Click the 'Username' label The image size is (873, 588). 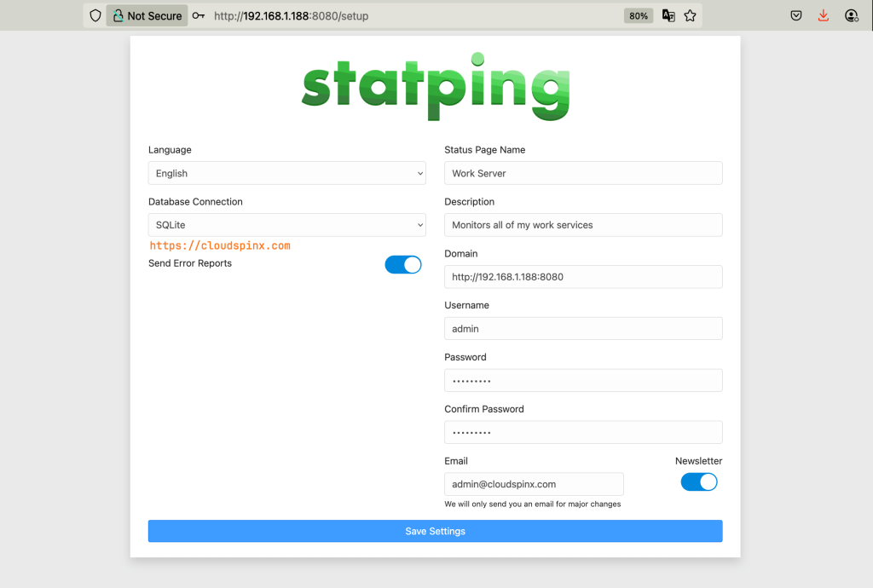pos(466,305)
